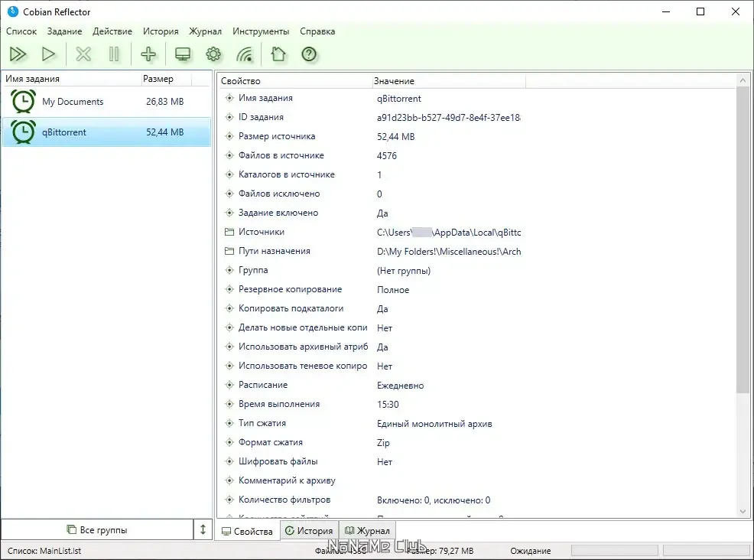
Task: Click the Размер column header
Action: coord(167,79)
